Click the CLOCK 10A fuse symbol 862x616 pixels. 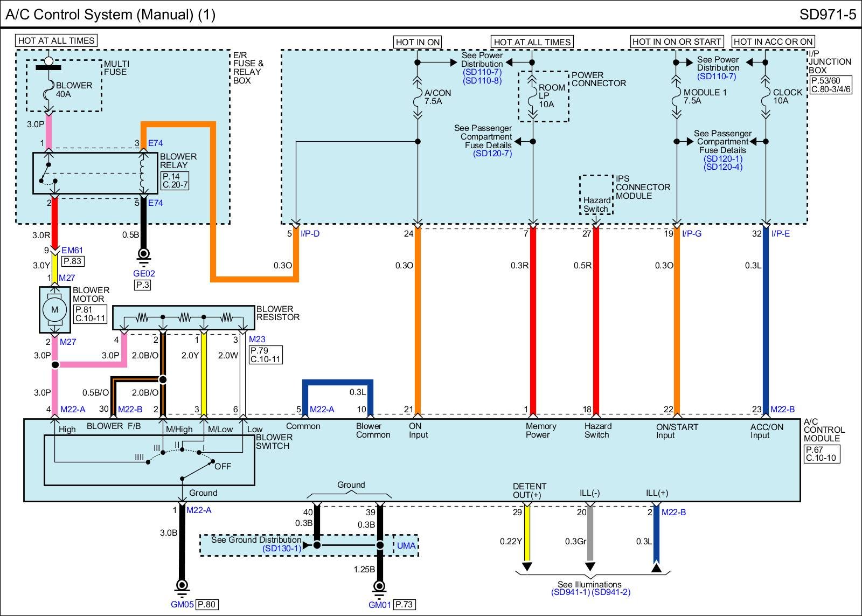coord(766,98)
